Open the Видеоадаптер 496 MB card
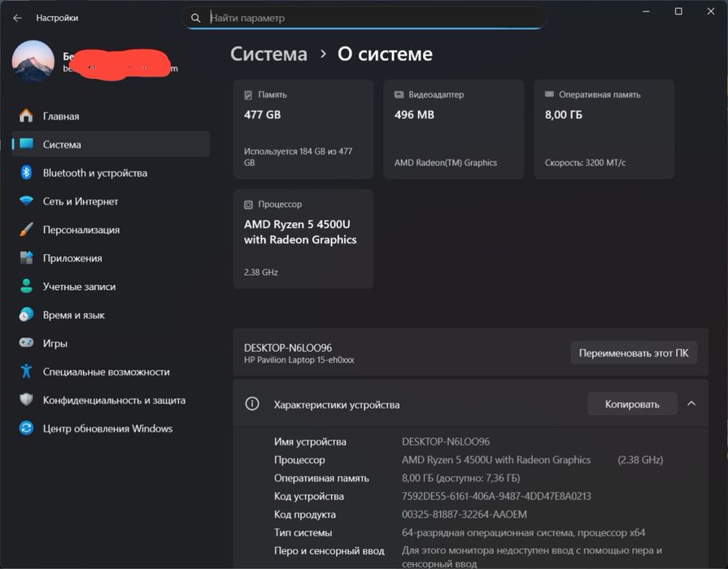 tap(454, 129)
